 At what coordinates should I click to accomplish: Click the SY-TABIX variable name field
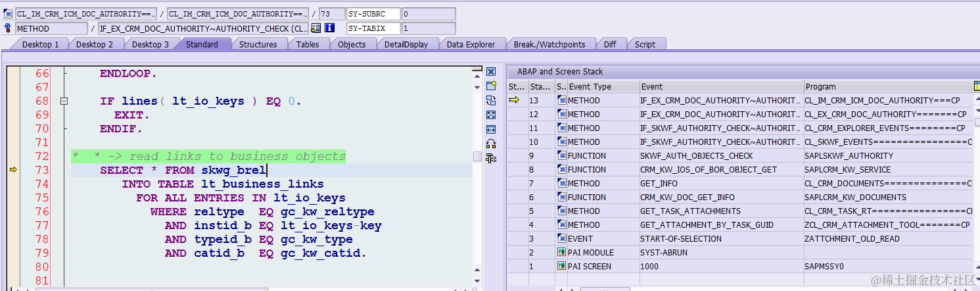[373, 28]
